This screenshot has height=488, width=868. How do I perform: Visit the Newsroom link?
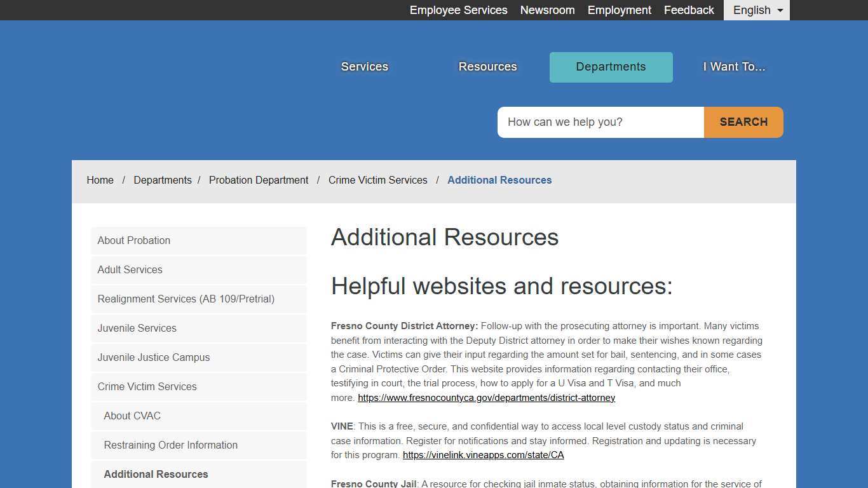coord(547,10)
